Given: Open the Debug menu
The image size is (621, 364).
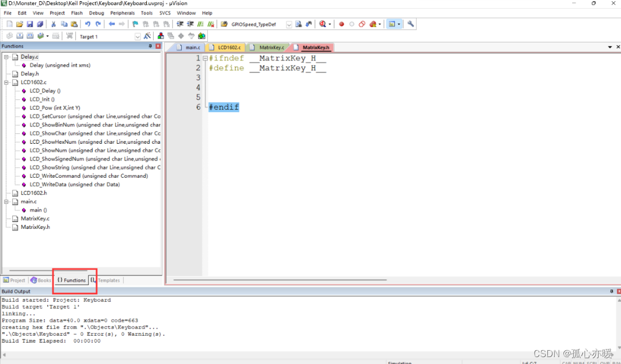Looking at the screenshot, I should point(96,13).
